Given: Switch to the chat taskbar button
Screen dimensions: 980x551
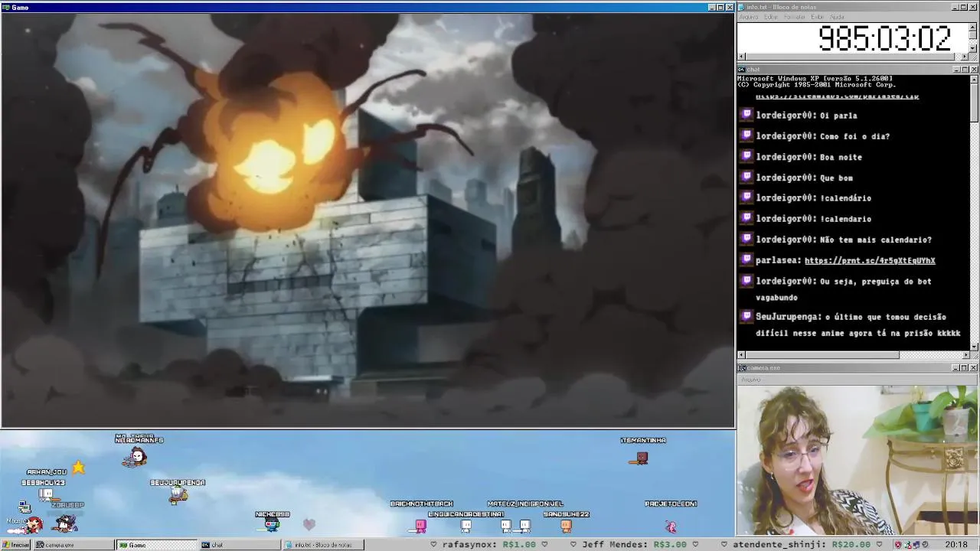Looking at the screenshot, I should click(x=240, y=545).
